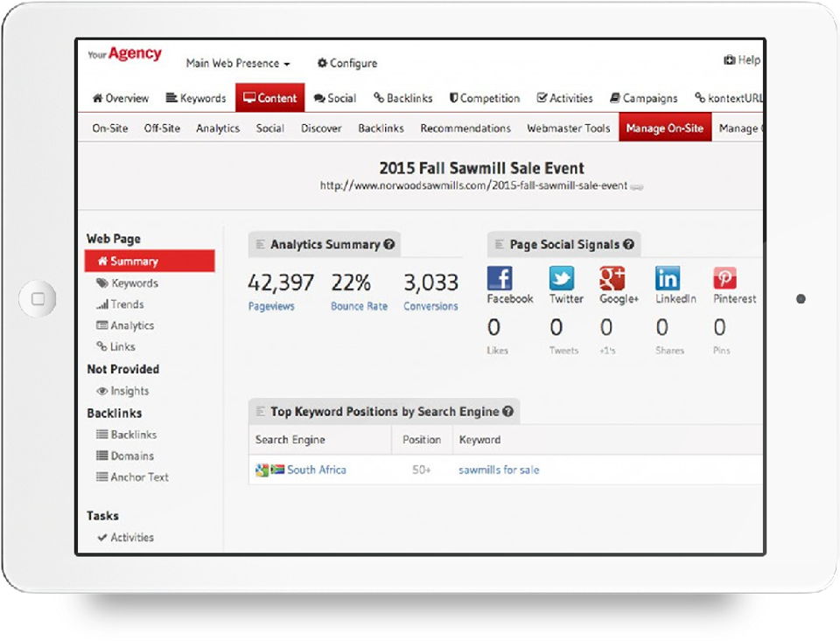
Task: Select the Competition tab
Action: coord(484,98)
